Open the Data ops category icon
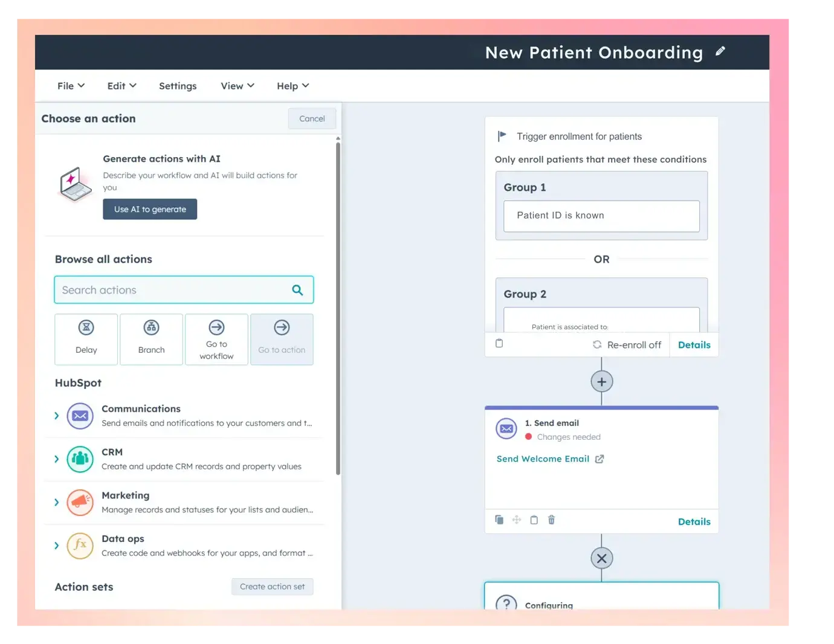The height and width of the screenshot is (644, 834). (x=79, y=546)
